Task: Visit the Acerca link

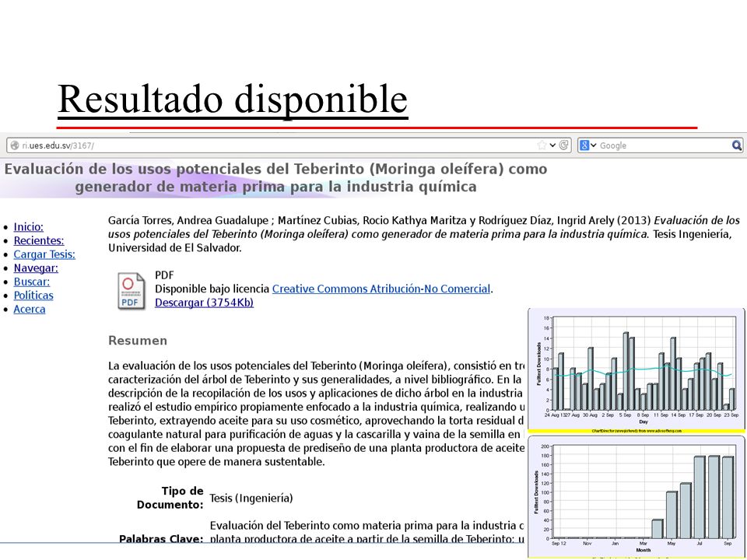Action: pyautogui.click(x=30, y=310)
